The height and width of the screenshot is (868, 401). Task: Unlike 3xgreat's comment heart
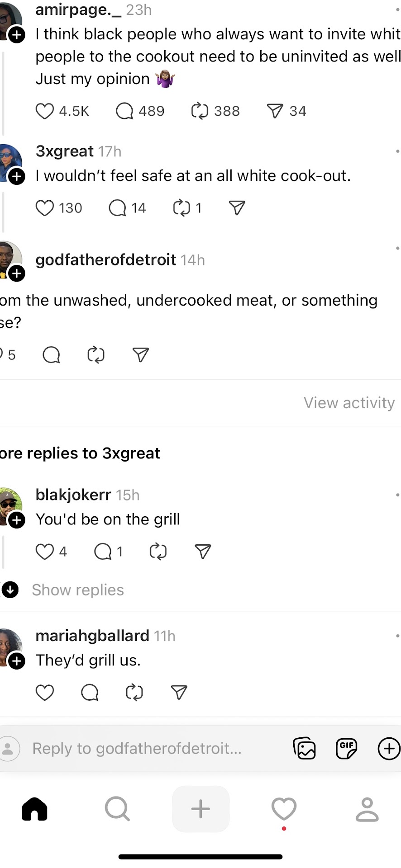(45, 208)
